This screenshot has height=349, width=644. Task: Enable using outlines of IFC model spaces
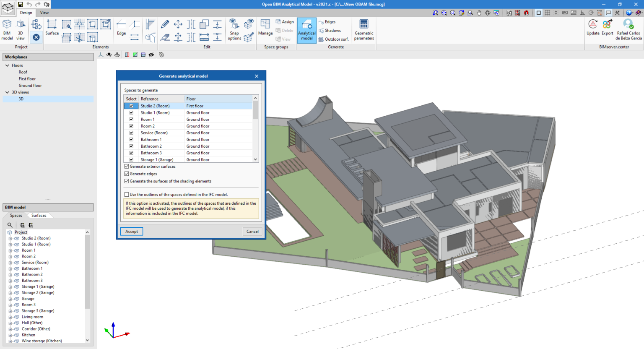127,194
